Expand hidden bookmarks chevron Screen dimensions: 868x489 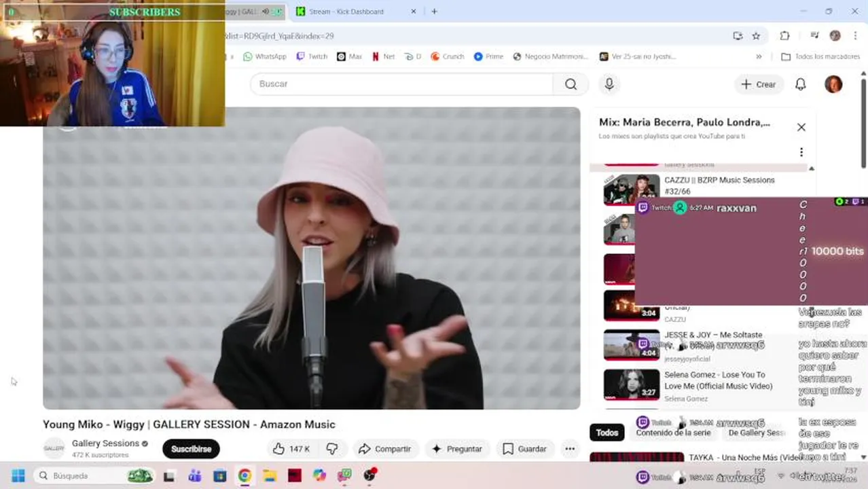[759, 56]
